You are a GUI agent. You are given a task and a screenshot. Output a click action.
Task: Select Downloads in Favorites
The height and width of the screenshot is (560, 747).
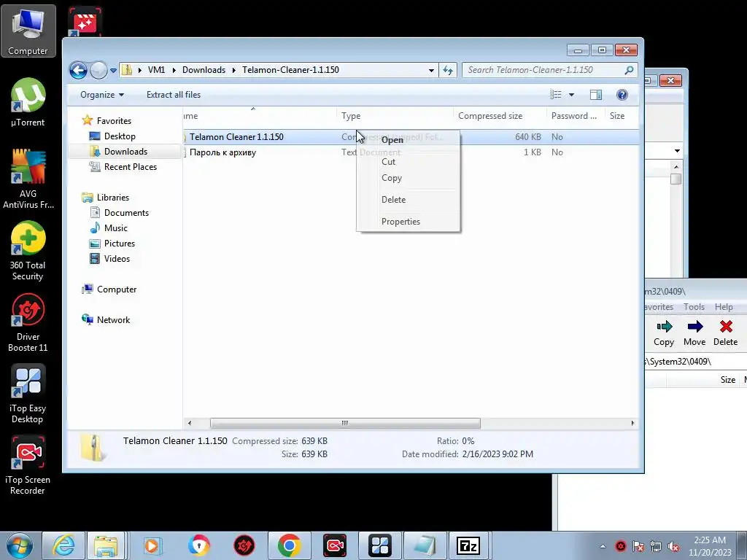(125, 152)
